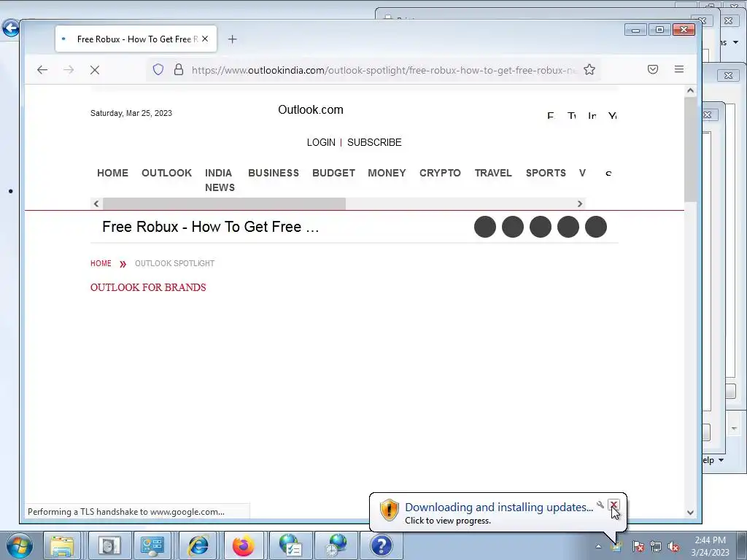Click the address bar URL
The image size is (747, 560).
coord(384,70)
